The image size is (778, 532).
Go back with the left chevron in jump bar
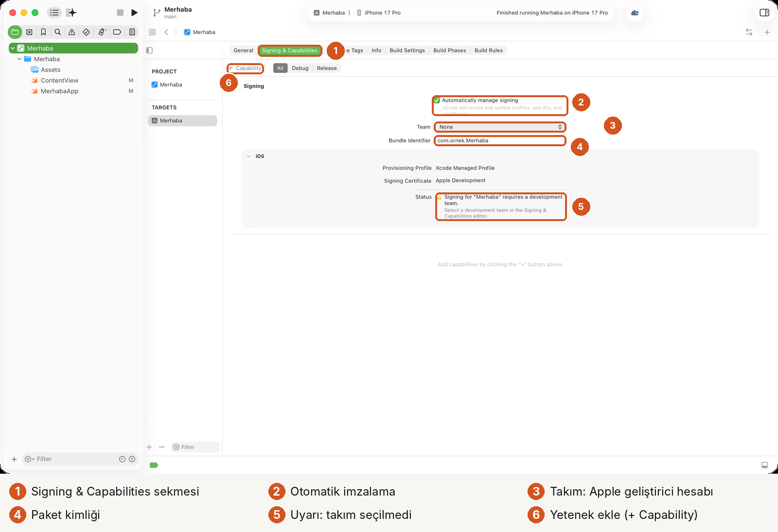pos(166,32)
